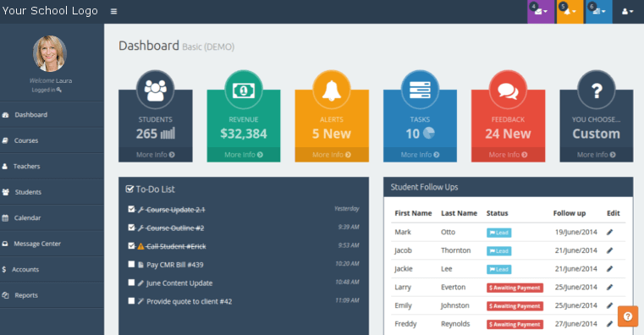
Task: Click the hamburger menu icon beside the logo
Action: (113, 12)
